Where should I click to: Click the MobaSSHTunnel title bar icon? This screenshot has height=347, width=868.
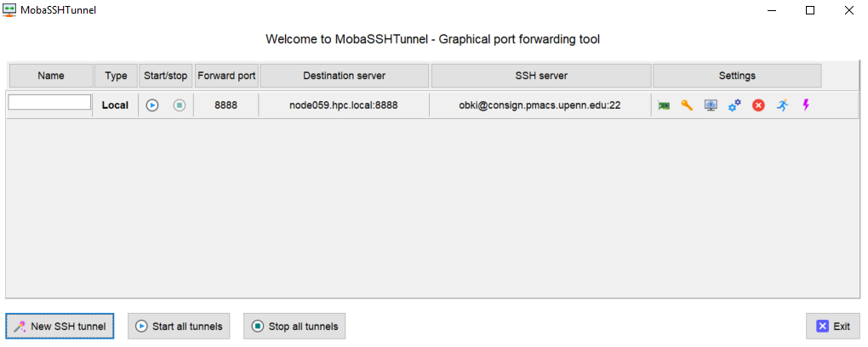click(x=10, y=10)
